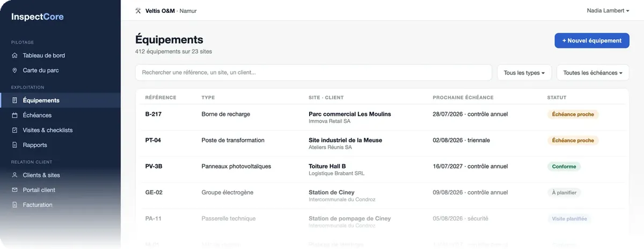Sort by the RÉFÉRENCE column header
The height and width of the screenshot is (249, 644).
pos(160,98)
